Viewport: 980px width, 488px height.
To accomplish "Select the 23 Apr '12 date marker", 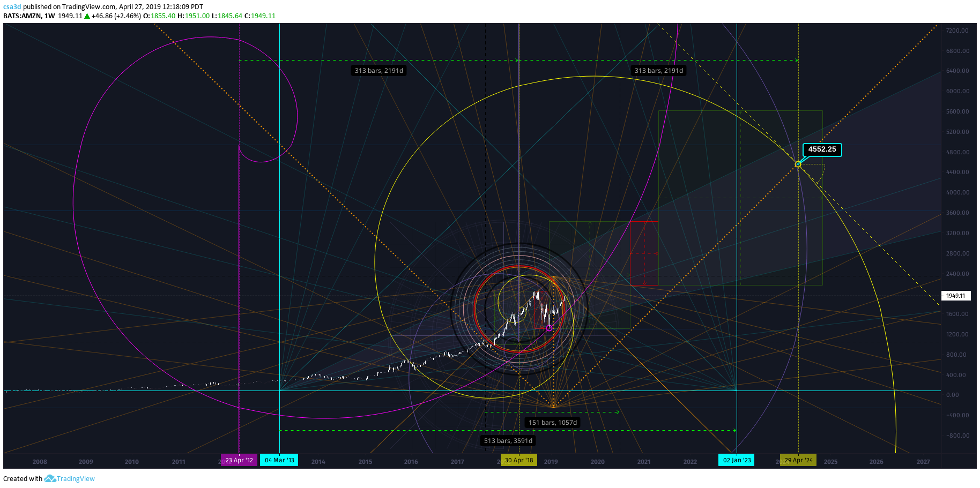I will [x=239, y=460].
